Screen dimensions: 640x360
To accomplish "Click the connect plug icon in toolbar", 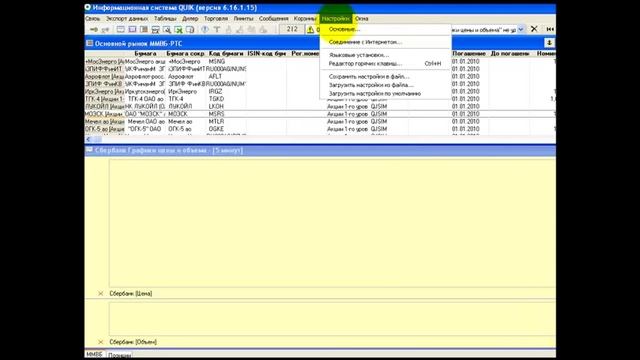I will pyautogui.click(x=94, y=29).
